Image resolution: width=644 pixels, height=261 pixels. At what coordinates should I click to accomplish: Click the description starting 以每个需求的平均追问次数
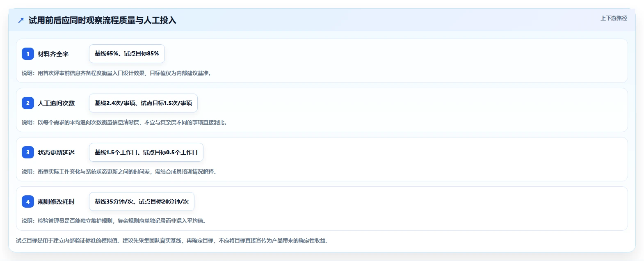[125, 122]
